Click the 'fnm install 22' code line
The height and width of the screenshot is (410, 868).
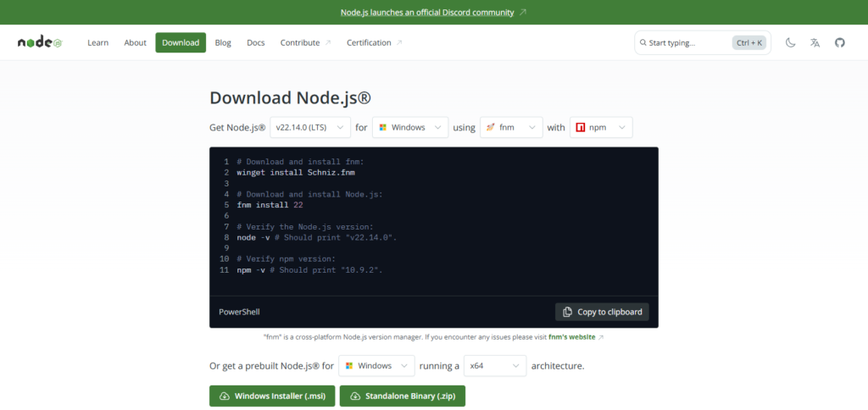coord(270,205)
